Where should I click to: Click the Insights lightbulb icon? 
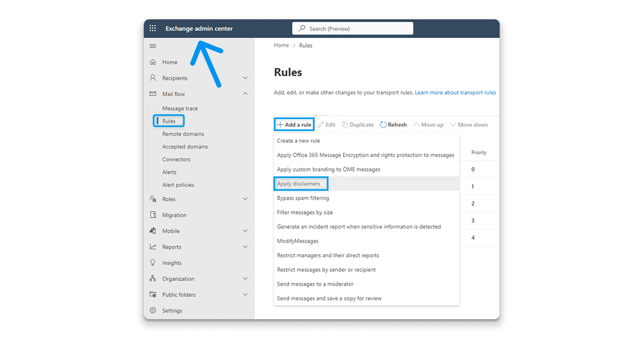pos(153,263)
